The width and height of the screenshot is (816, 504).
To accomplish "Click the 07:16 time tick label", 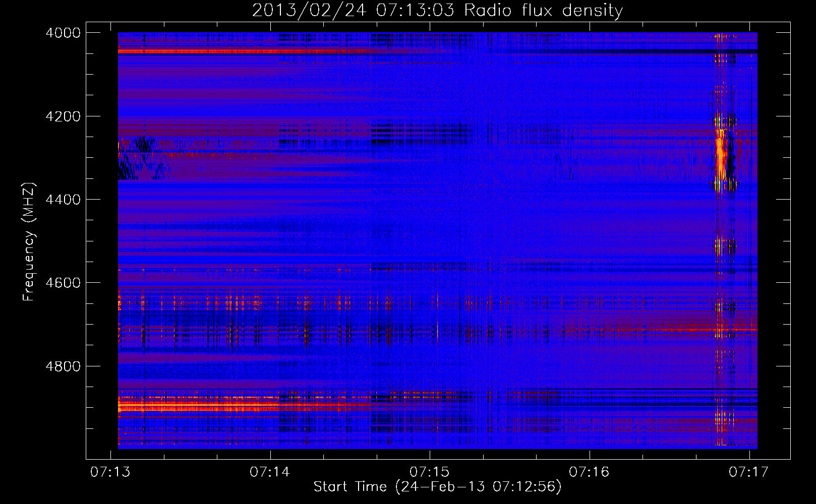I will pos(589,472).
